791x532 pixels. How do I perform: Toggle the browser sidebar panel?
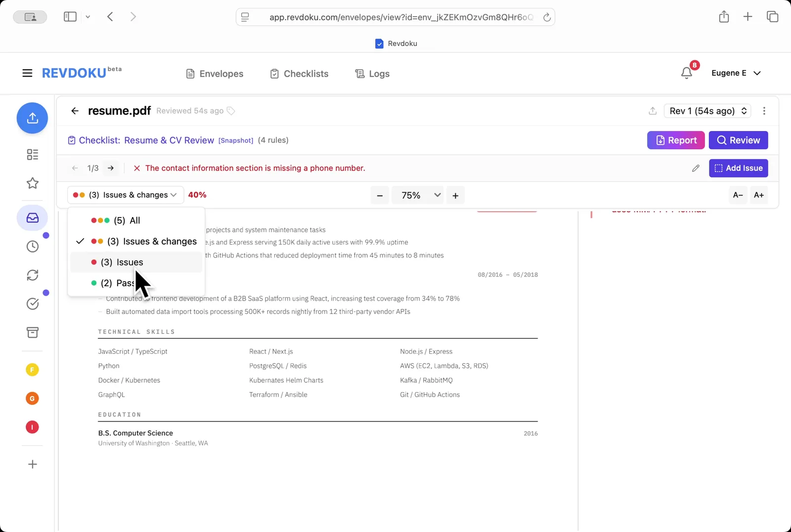point(70,16)
